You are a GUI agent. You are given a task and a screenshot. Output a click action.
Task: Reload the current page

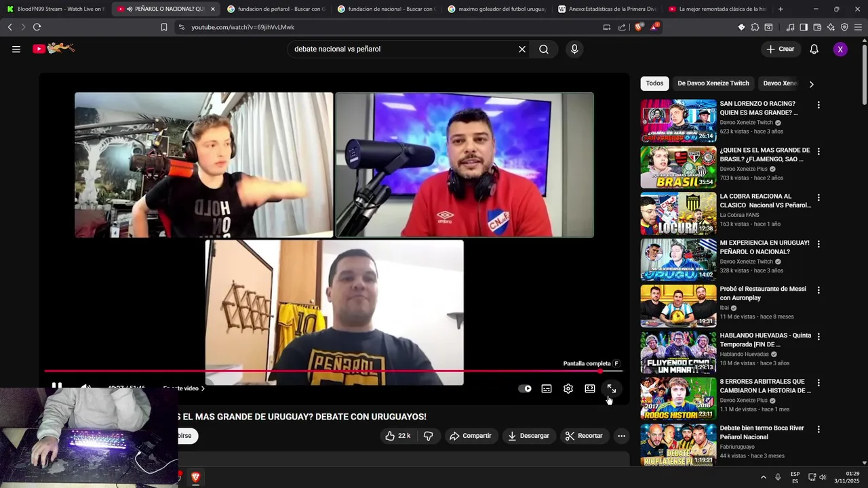(x=37, y=27)
